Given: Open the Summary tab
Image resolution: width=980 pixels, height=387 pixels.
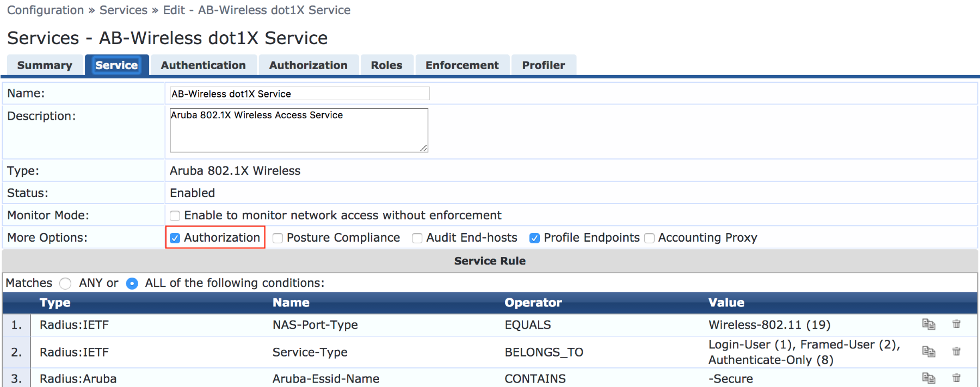Looking at the screenshot, I should pyautogui.click(x=45, y=65).
